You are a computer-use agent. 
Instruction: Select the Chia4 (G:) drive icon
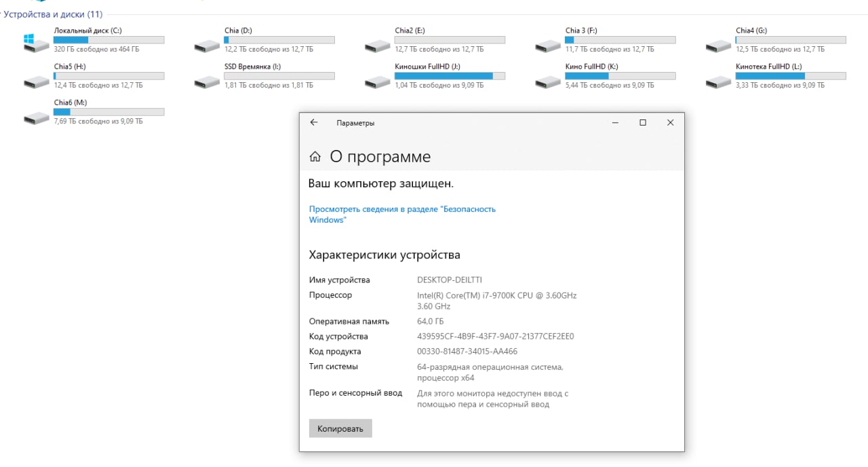(x=719, y=46)
